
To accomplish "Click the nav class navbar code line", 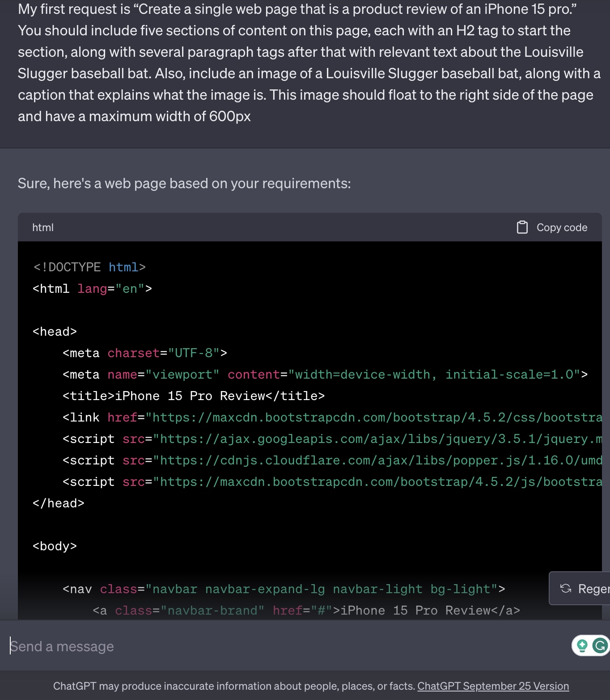I will (284, 589).
